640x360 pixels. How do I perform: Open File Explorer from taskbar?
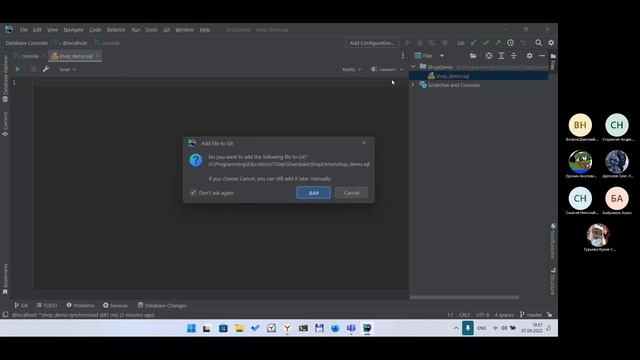[x=239, y=328]
